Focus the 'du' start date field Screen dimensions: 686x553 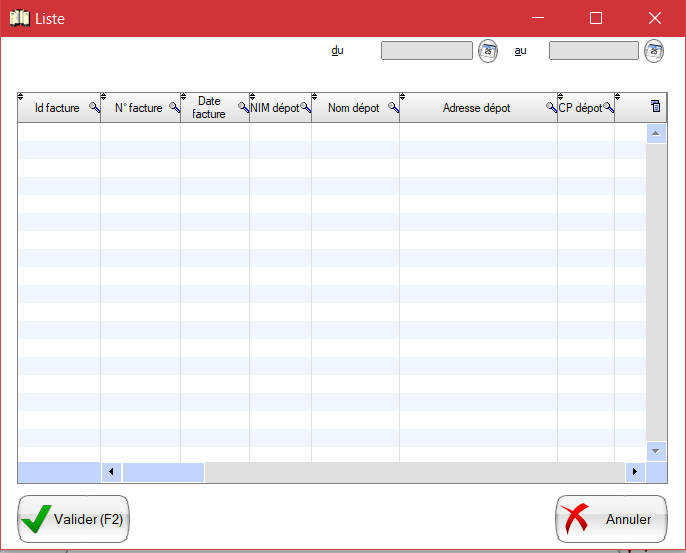427,50
